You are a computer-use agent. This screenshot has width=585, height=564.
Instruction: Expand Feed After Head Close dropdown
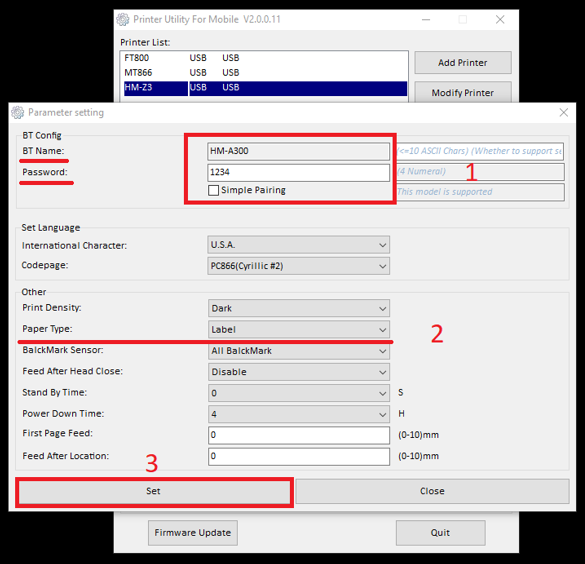click(298, 372)
